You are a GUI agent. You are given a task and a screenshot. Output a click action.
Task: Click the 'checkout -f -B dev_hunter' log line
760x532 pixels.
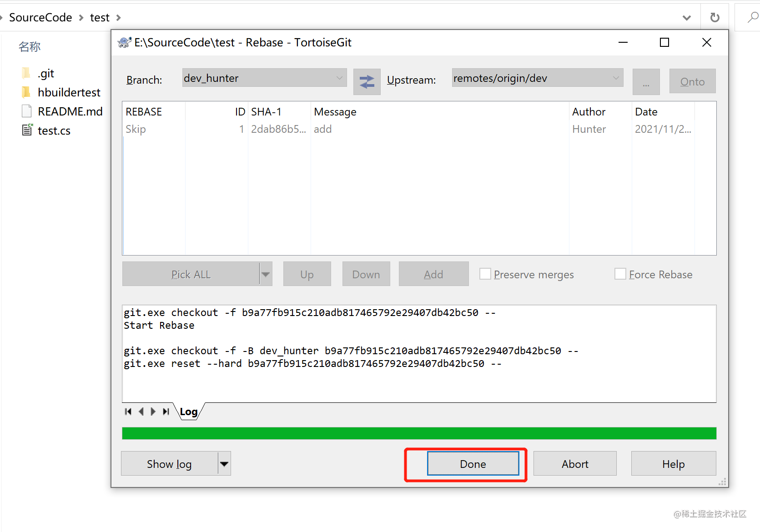(x=351, y=351)
